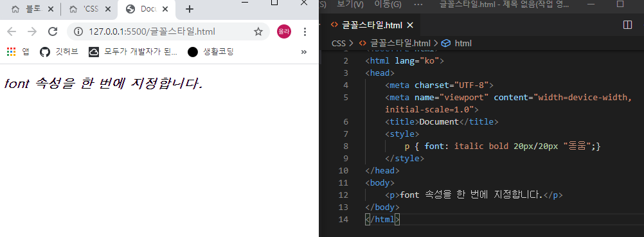Open the 모두가 개발자가 된... bookmark
This screenshot has width=644, height=237.
coord(134,52)
